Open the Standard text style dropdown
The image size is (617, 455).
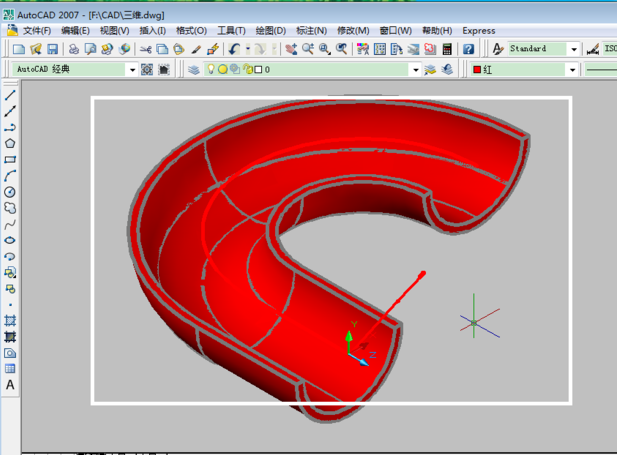(574, 49)
